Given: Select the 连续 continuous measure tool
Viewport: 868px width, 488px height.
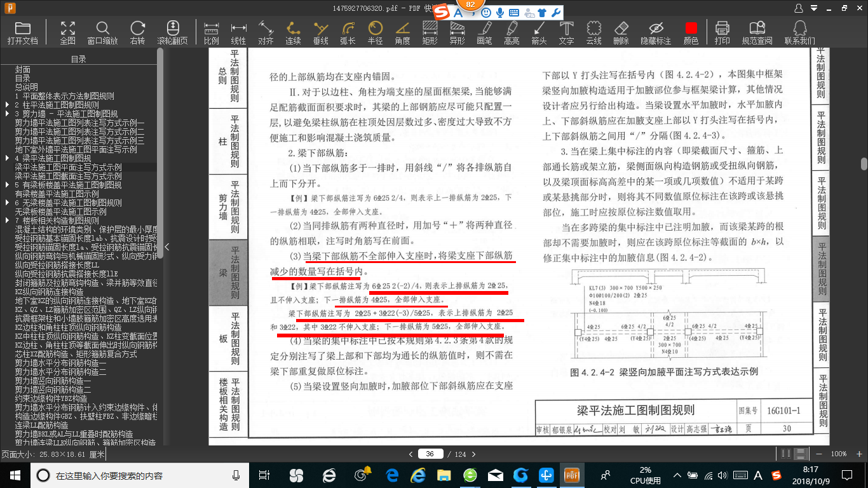Looking at the screenshot, I should 293,33.
